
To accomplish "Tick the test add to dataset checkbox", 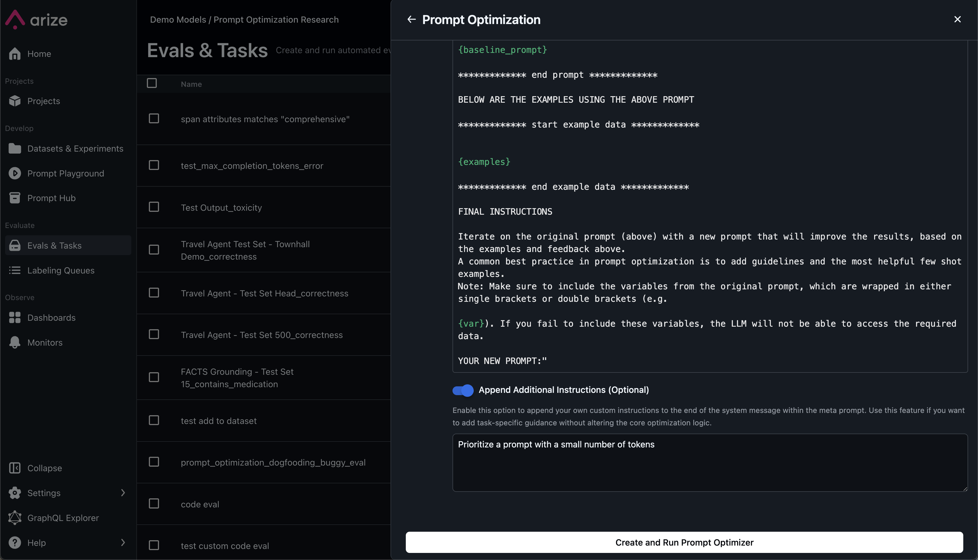I will pos(154,420).
